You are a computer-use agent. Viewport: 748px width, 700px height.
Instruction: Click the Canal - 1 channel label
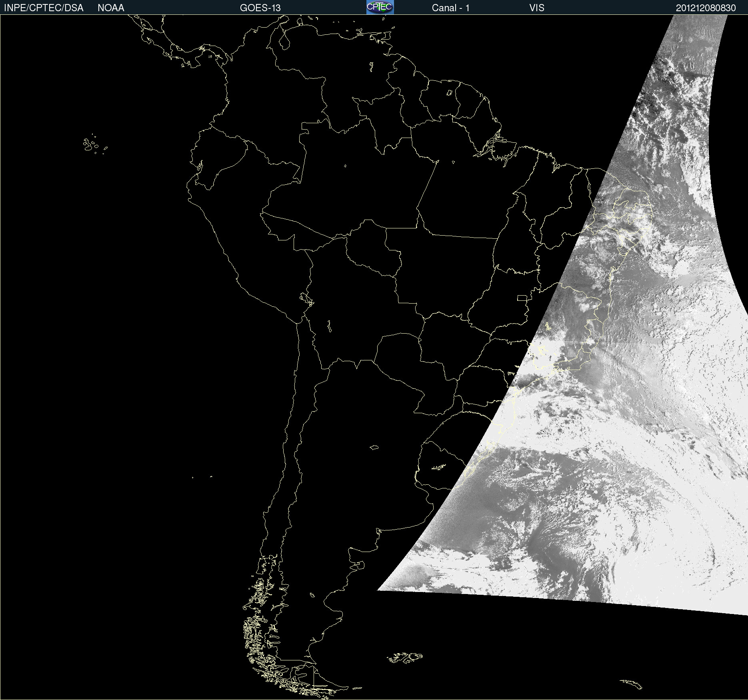(450, 8)
